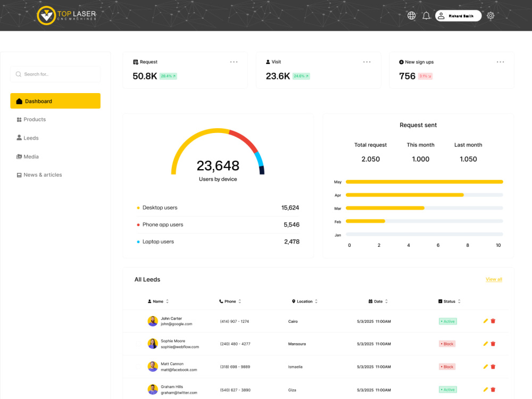The image size is (532, 399).
Task: Delete Matt Cannon row trash icon
Action: tap(493, 367)
